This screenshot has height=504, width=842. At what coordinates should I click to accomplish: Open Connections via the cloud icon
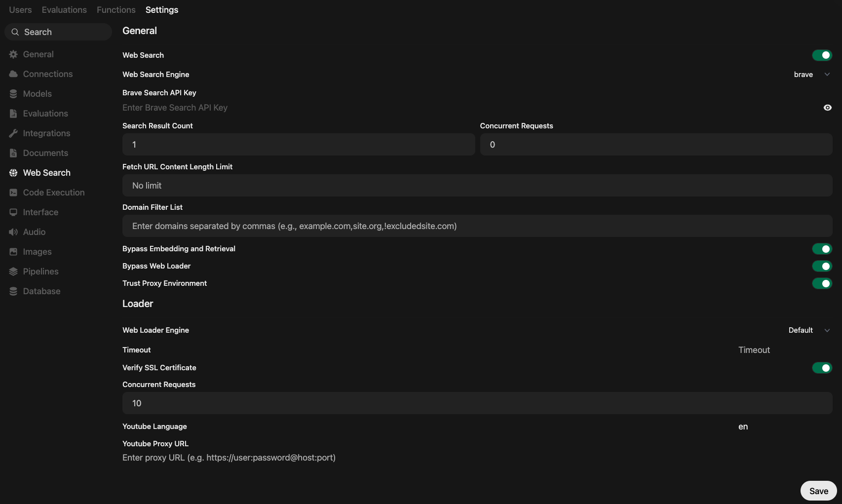[13, 74]
